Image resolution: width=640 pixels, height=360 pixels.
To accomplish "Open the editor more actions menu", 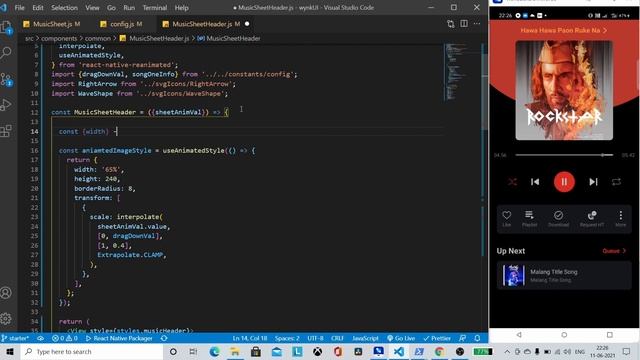I will pyautogui.click(x=477, y=24).
